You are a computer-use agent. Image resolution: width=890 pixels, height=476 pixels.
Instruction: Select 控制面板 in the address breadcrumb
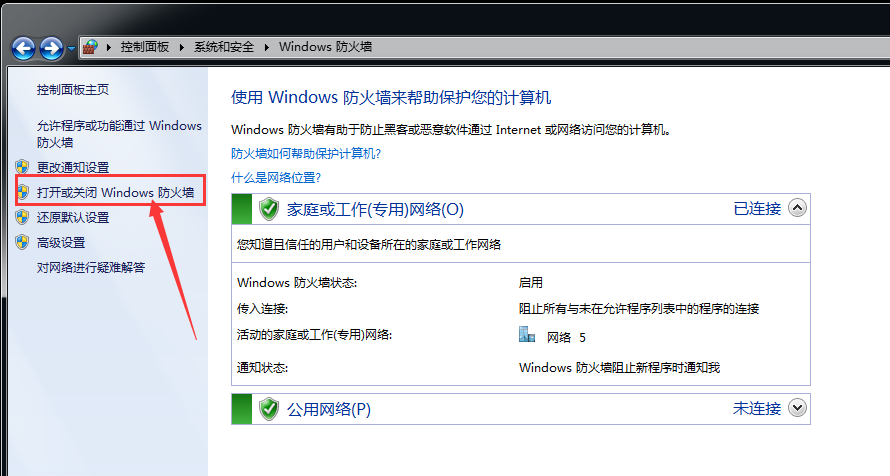[x=144, y=47]
